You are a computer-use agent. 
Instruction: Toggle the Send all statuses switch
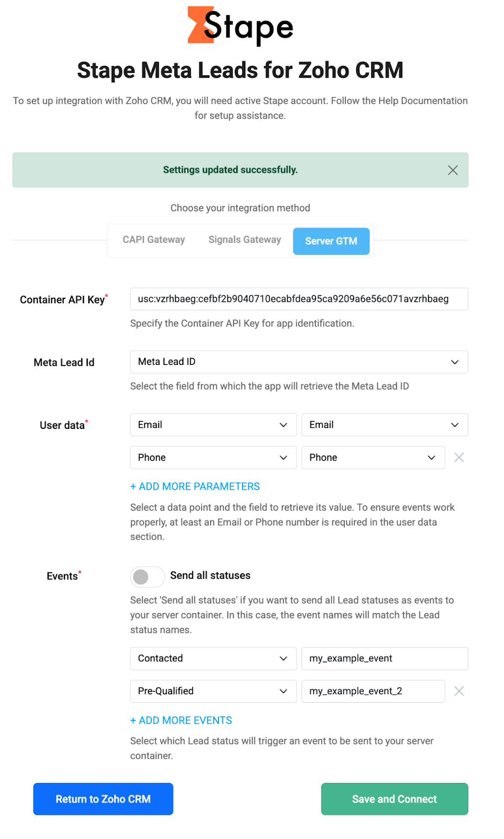tap(147, 577)
